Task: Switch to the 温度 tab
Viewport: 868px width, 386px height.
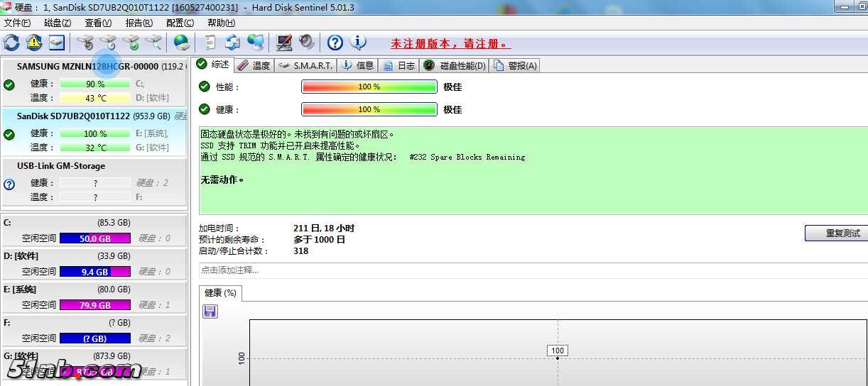Action: [254, 65]
